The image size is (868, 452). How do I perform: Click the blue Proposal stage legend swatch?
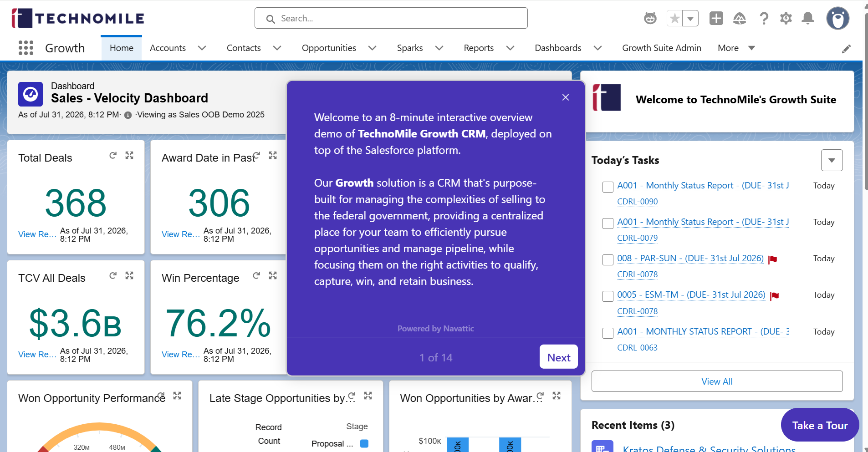pos(364,443)
